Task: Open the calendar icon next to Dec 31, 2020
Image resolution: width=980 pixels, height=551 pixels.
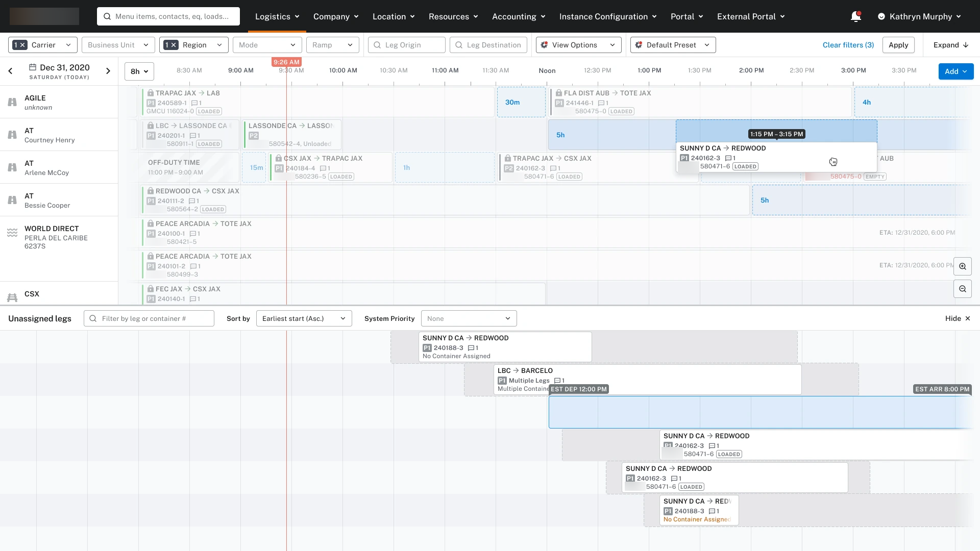Action: pyautogui.click(x=33, y=67)
